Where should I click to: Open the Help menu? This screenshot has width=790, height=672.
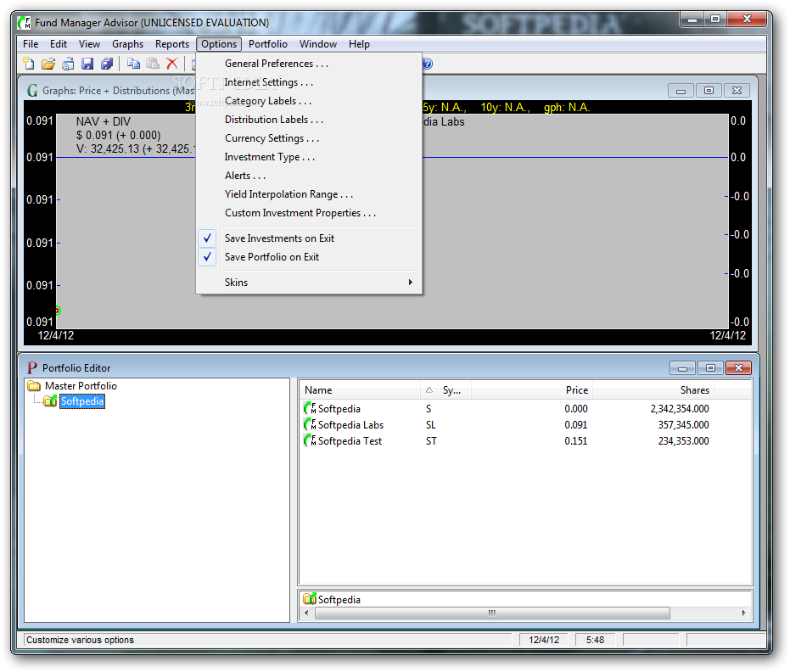(359, 44)
